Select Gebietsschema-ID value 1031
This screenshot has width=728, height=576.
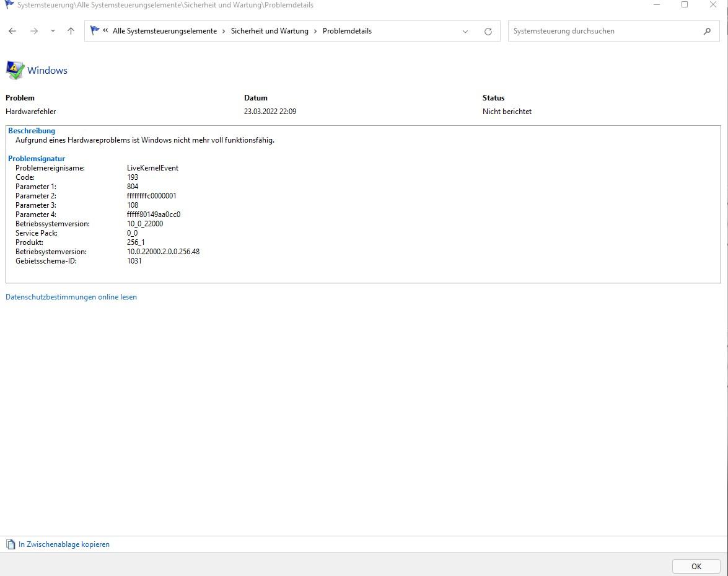tap(134, 261)
